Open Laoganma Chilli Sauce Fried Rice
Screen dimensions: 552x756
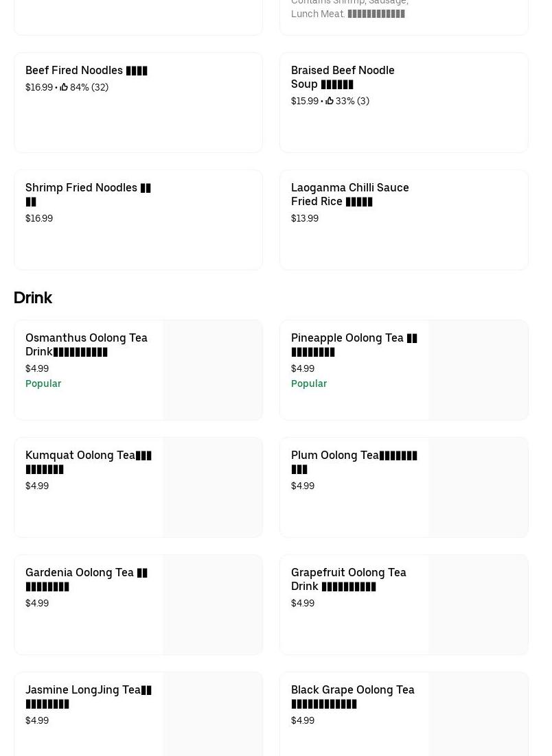pyautogui.click(x=349, y=194)
